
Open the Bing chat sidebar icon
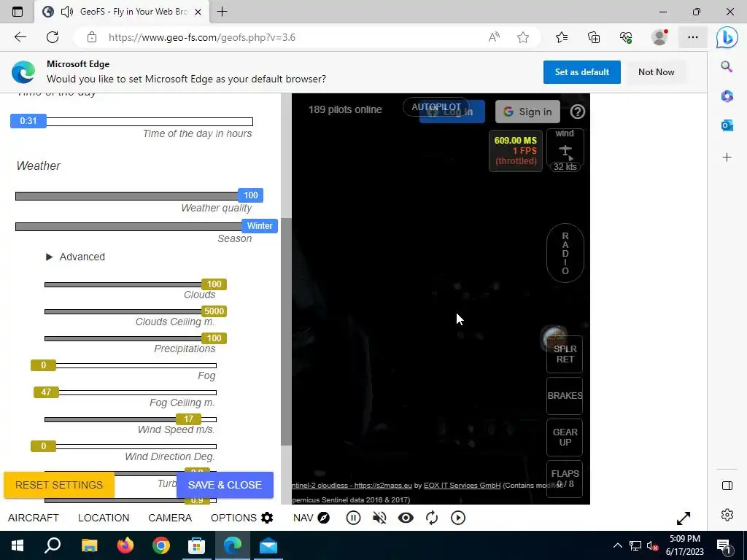click(x=727, y=37)
